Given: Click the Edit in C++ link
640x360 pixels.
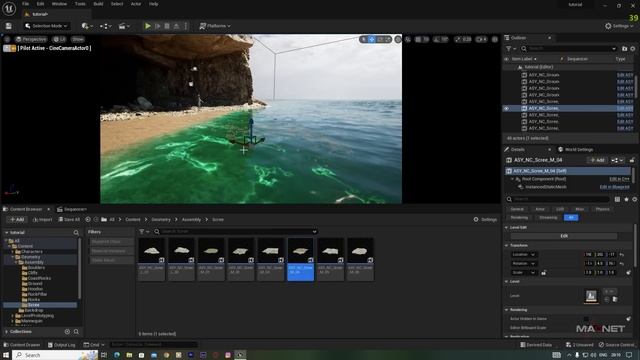Looking at the screenshot, I should [x=619, y=179].
